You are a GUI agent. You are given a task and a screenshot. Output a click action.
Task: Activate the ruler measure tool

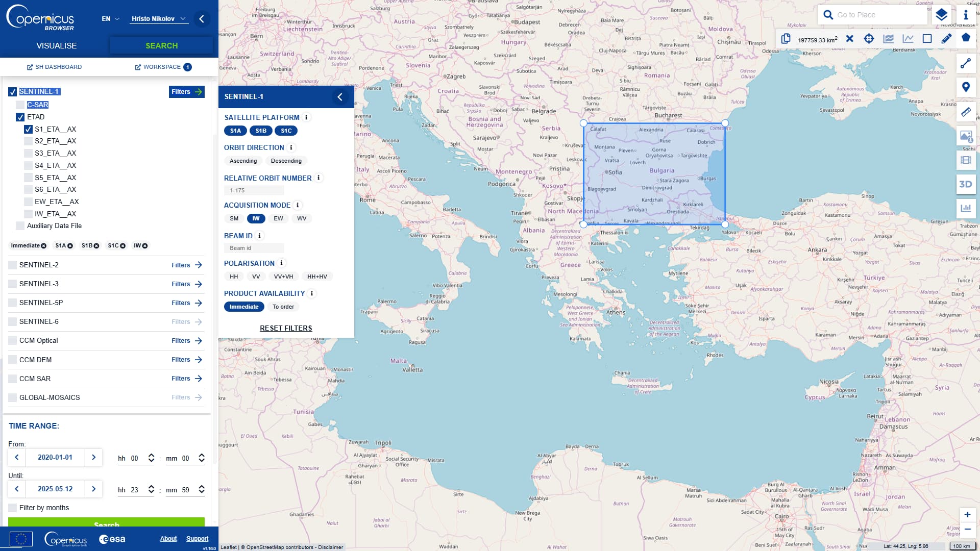966,112
